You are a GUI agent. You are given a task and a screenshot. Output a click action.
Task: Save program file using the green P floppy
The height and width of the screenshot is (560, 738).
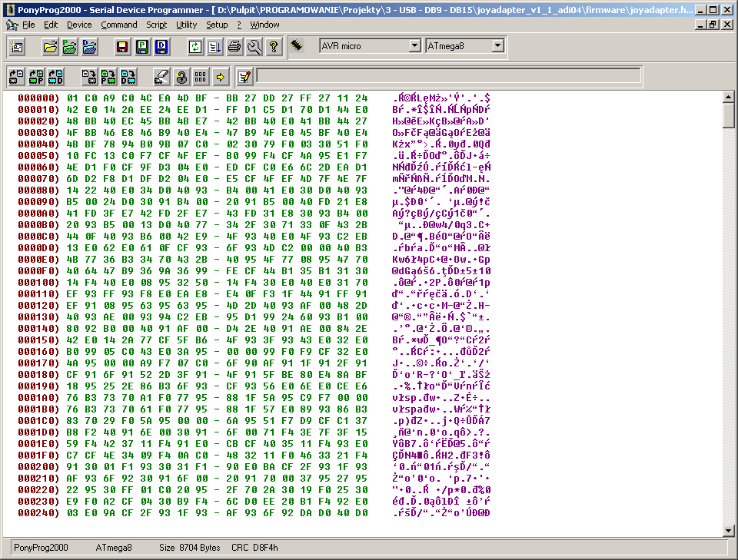click(142, 47)
